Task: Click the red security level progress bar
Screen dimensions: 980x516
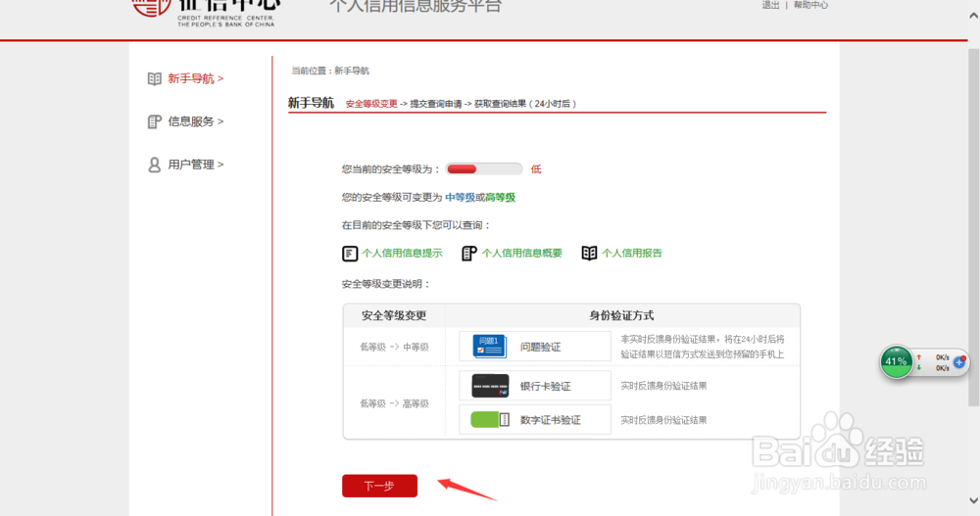Action: [484, 169]
